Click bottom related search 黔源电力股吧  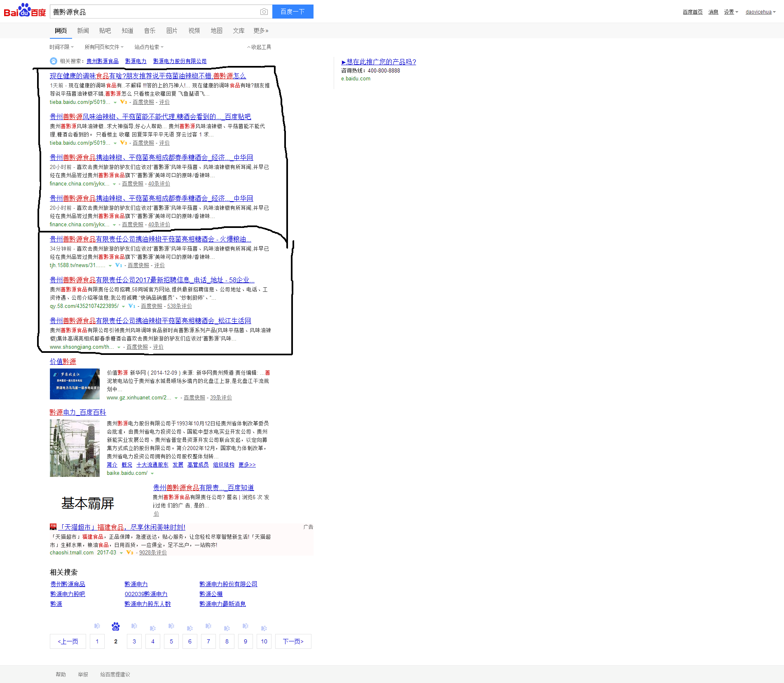pyautogui.click(x=68, y=594)
